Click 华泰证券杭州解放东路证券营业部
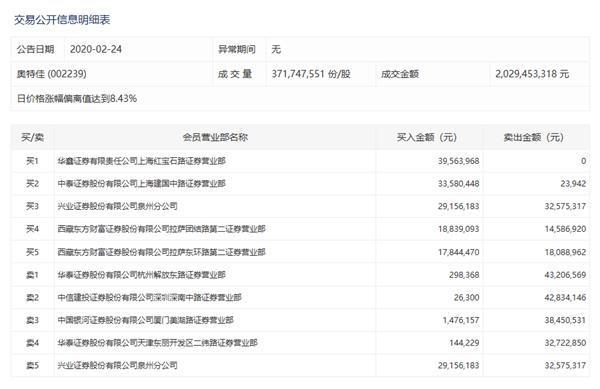The height and width of the screenshot is (389, 600). 142,275
